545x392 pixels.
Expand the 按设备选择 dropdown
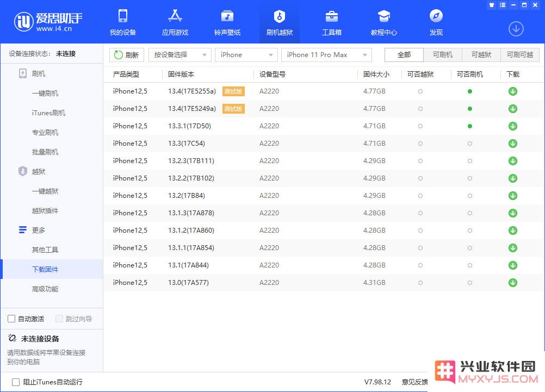pyautogui.click(x=179, y=55)
